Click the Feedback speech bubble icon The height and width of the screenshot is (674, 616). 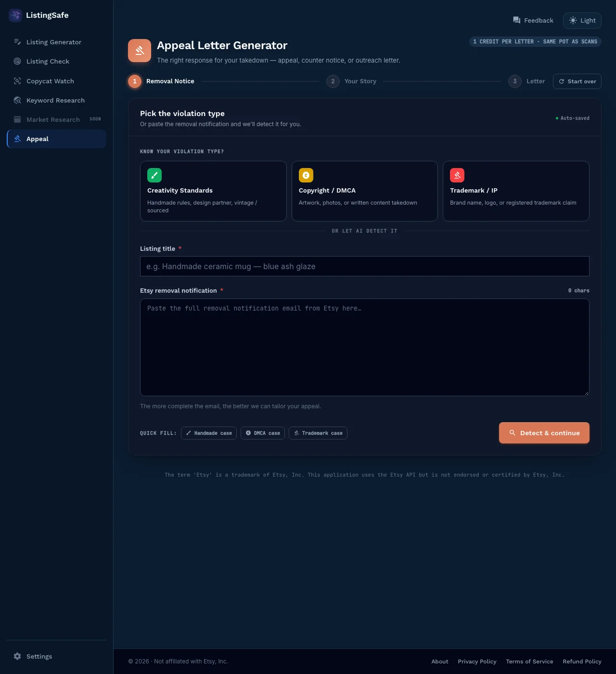(x=517, y=20)
